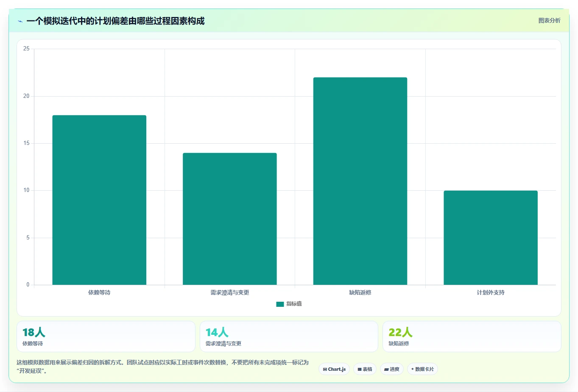
Task: Click the y-axis value 5
Action: point(28,238)
